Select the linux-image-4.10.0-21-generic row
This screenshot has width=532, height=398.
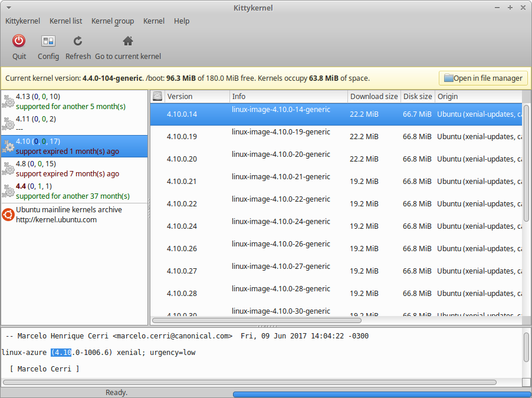point(336,181)
